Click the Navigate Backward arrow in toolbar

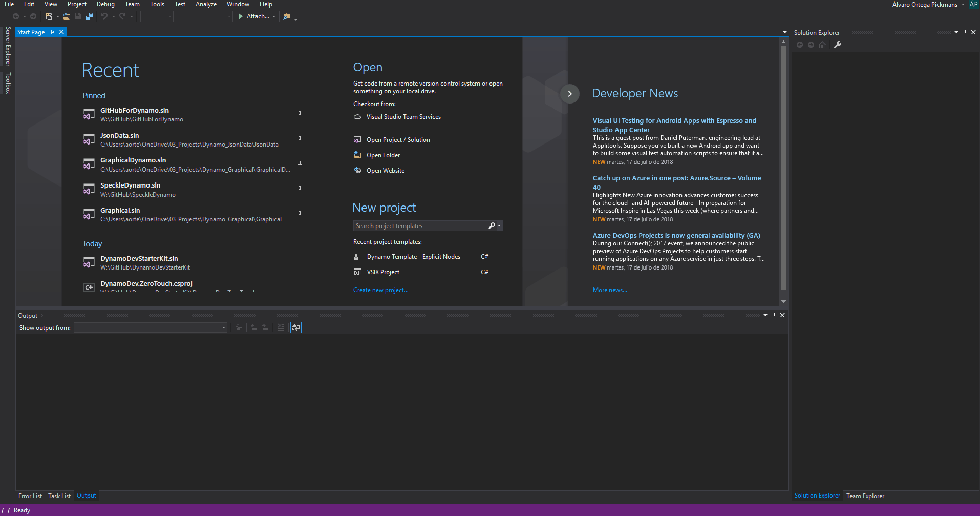coord(16,16)
